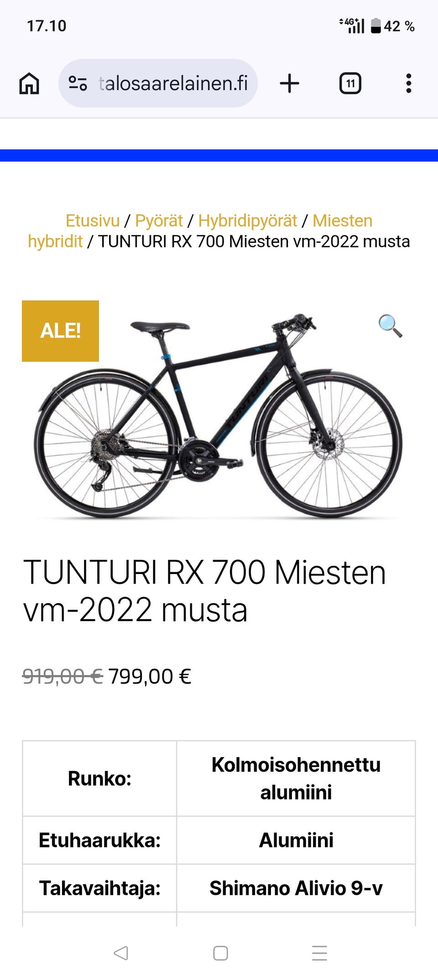Open site settings icon in address bar

click(78, 84)
